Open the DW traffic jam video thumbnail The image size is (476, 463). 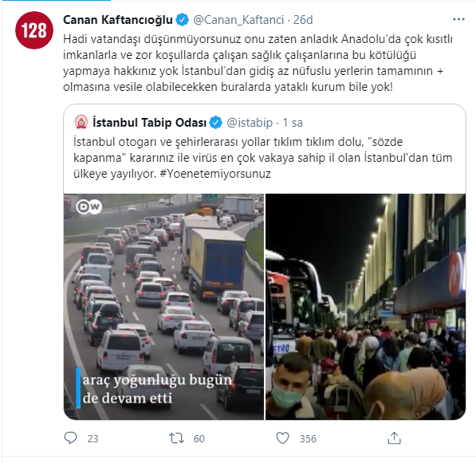pos(163,307)
